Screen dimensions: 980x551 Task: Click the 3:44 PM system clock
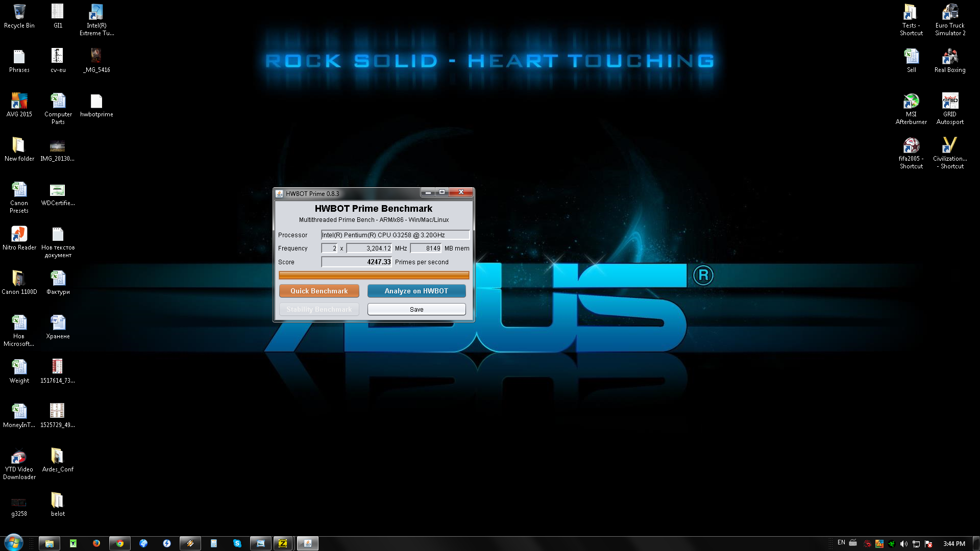(954, 544)
